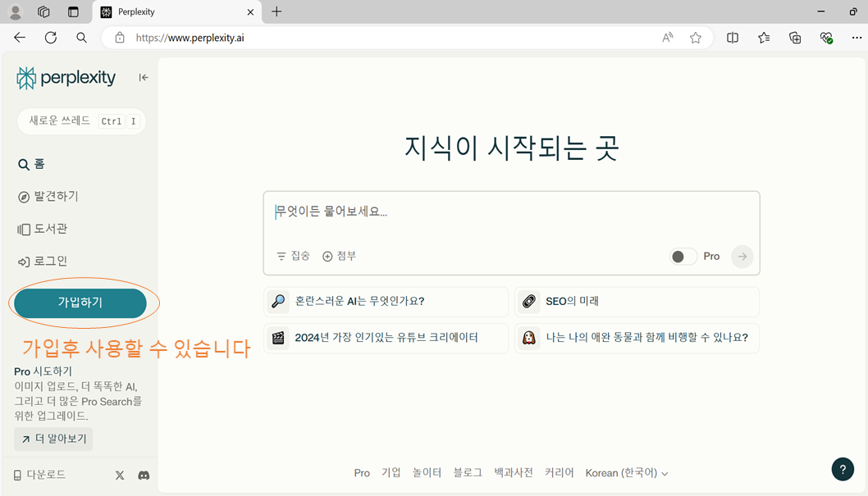Open the help question mark button
The height and width of the screenshot is (496, 868).
point(843,470)
